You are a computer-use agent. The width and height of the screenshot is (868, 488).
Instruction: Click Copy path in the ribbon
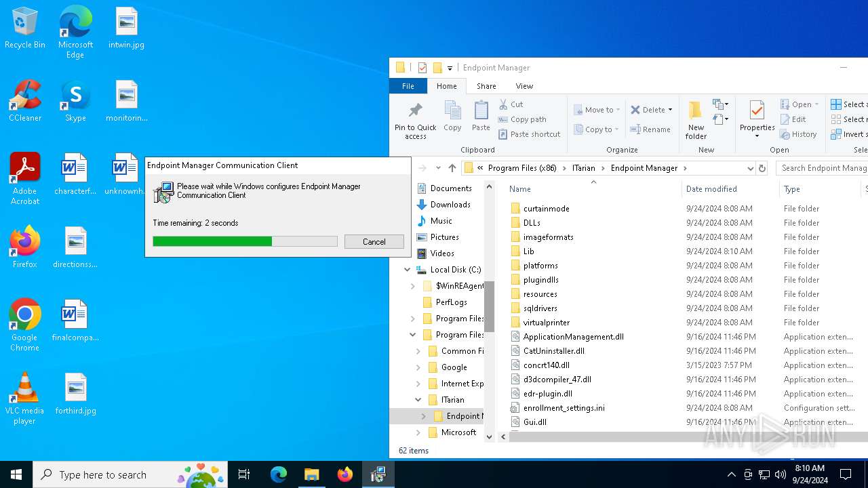coord(522,119)
